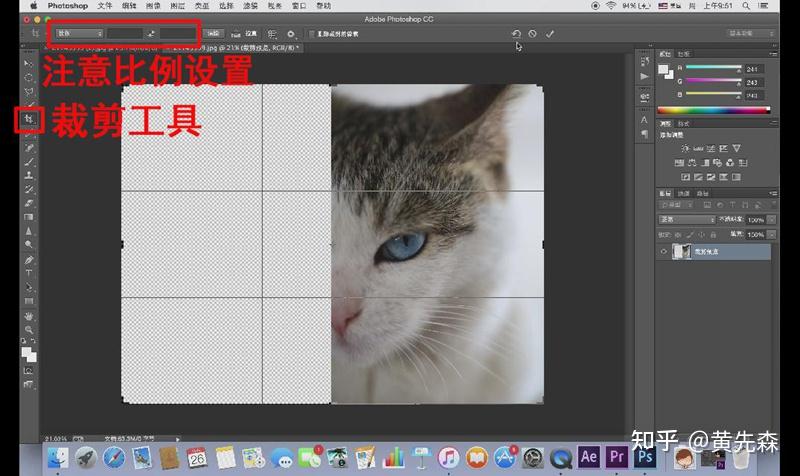Open the collapsed Actions panel play icon
This screenshot has height=476, width=800.
click(x=644, y=77)
